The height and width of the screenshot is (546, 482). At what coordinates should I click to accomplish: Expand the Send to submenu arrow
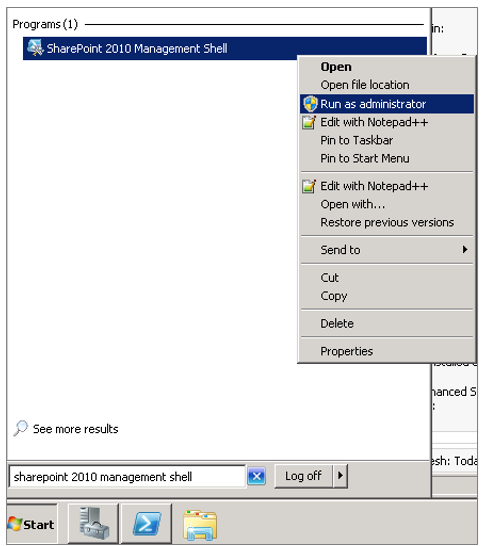pyautogui.click(x=465, y=249)
